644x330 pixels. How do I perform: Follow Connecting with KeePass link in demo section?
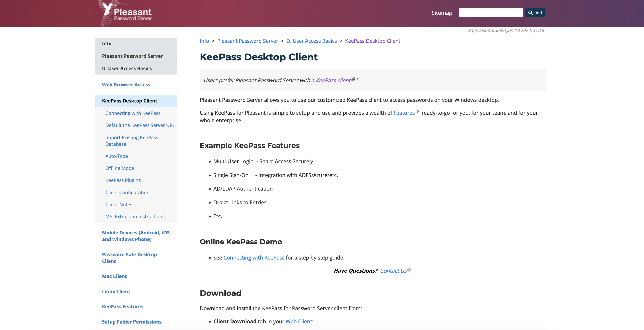[x=254, y=258]
